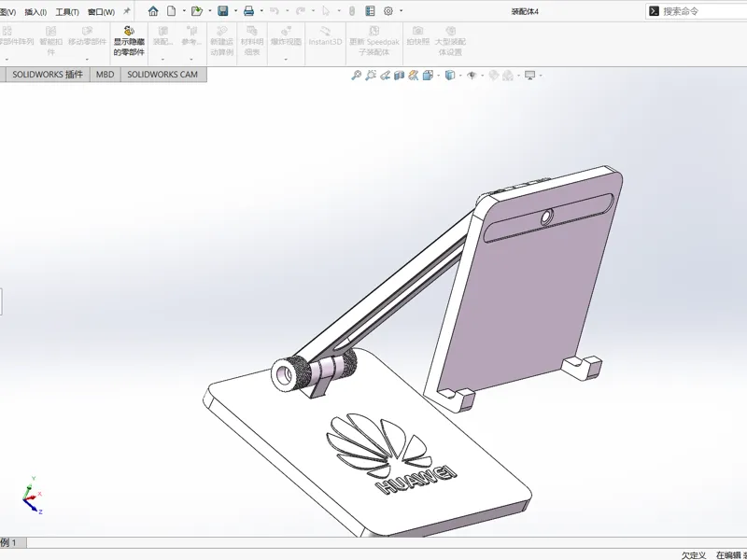The width and height of the screenshot is (747, 560).
Task: Click New Motion Study tool
Action: click(x=221, y=41)
